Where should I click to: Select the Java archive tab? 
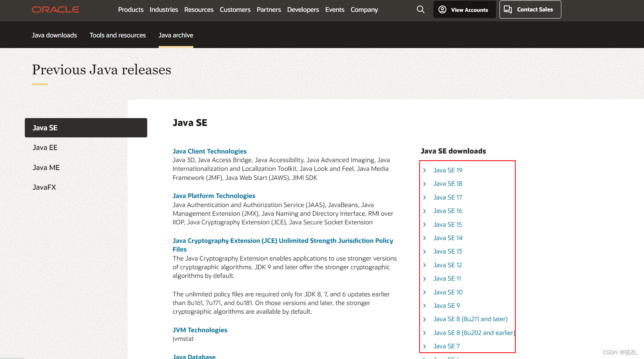click(176, 35)
